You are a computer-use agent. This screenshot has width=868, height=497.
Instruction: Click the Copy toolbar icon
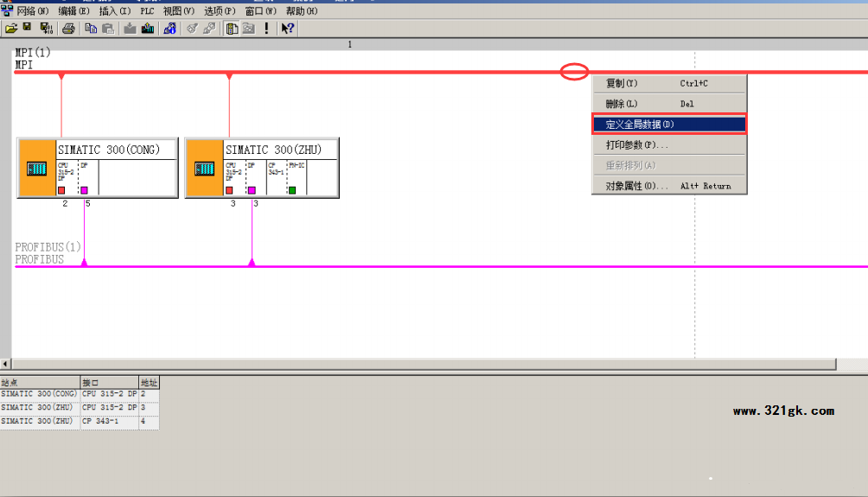pos(91,29)
